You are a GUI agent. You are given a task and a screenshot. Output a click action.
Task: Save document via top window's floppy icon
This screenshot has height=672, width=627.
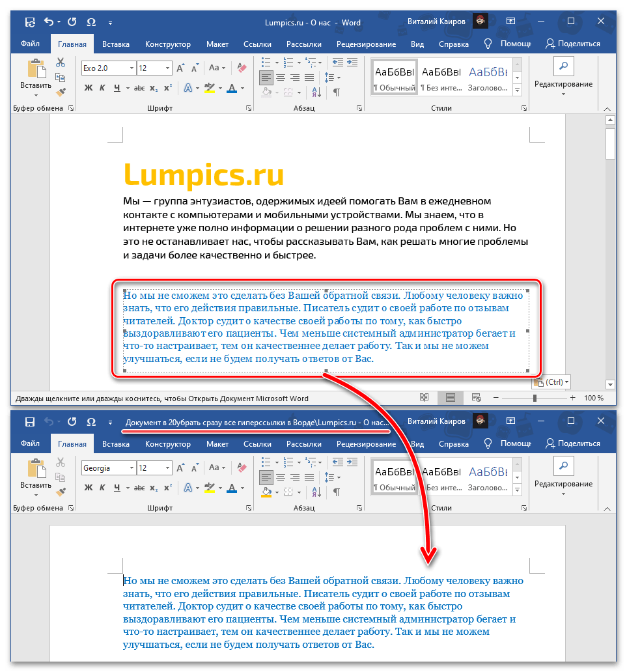click(x=30, y=22)
